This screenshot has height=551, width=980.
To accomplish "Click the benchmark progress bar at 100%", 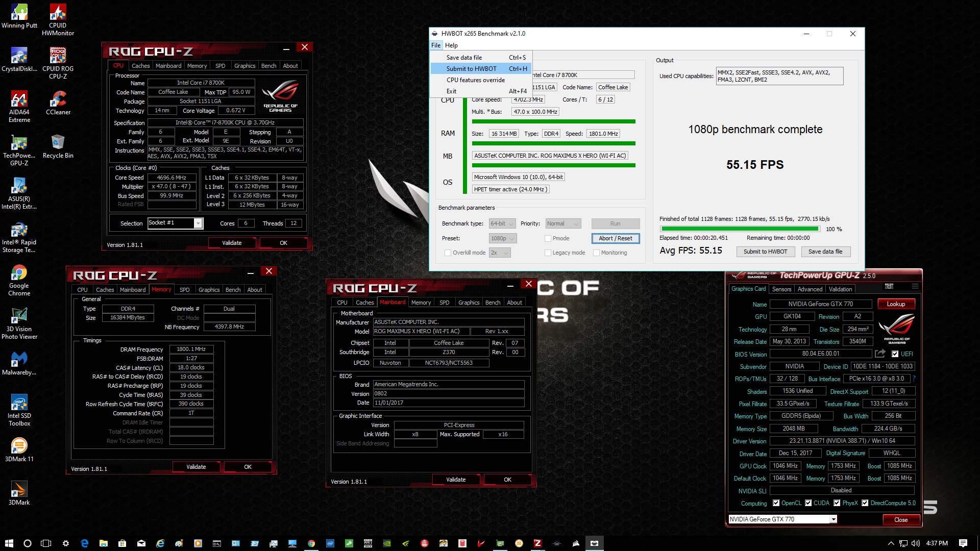I will tap(741, 229).
